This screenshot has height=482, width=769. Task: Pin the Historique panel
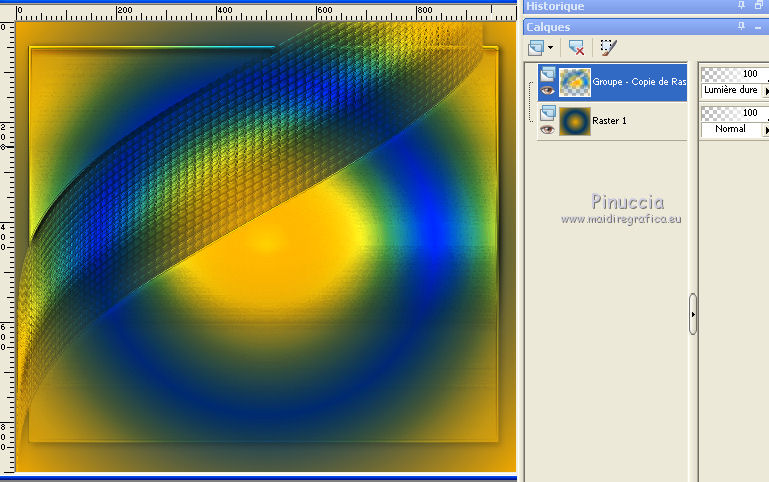point(741,5)
